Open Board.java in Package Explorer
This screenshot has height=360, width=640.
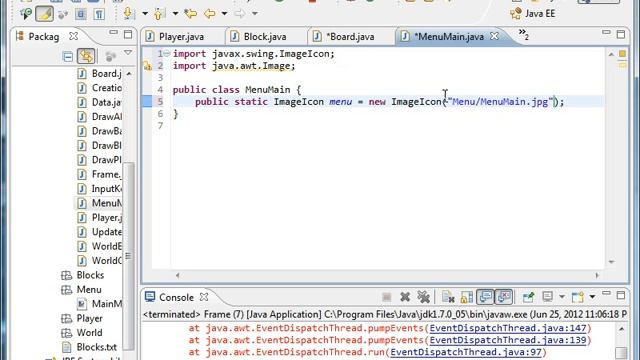[100, 73]
